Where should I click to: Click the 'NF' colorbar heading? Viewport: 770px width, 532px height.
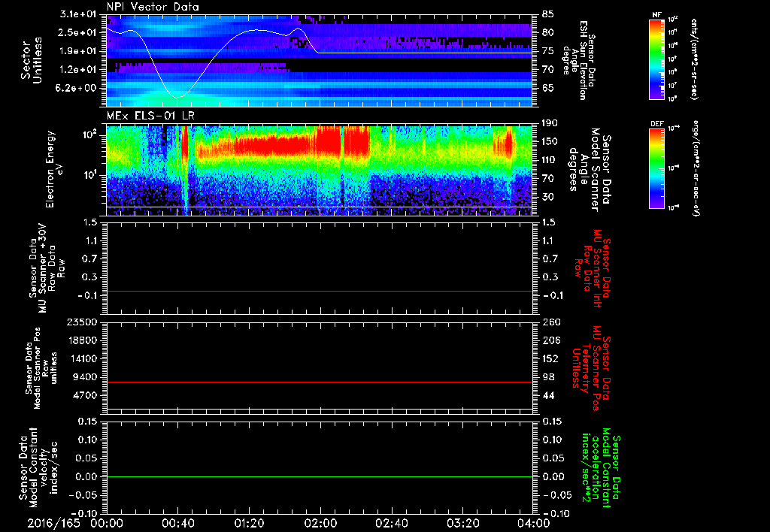click(x=656, y=15)
